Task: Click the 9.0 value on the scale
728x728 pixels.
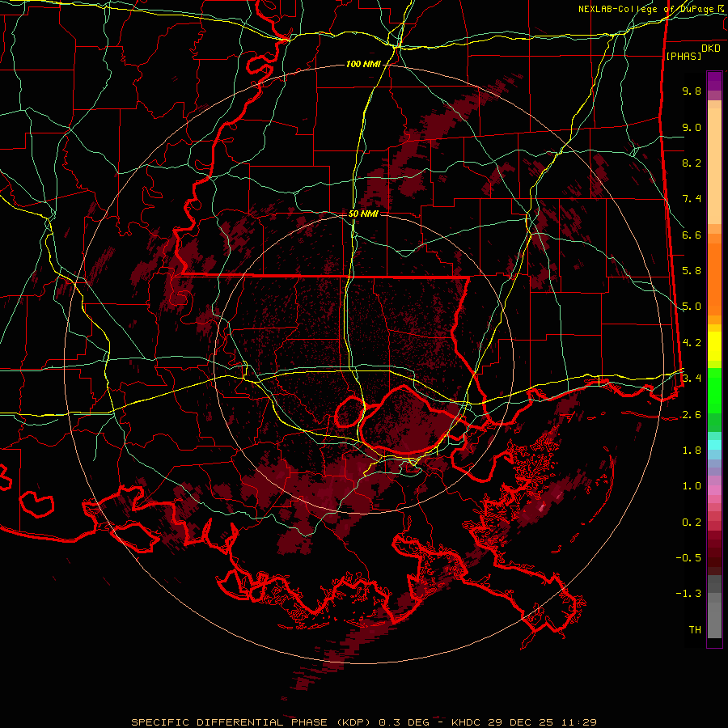Action: click(x=692, y=127)
